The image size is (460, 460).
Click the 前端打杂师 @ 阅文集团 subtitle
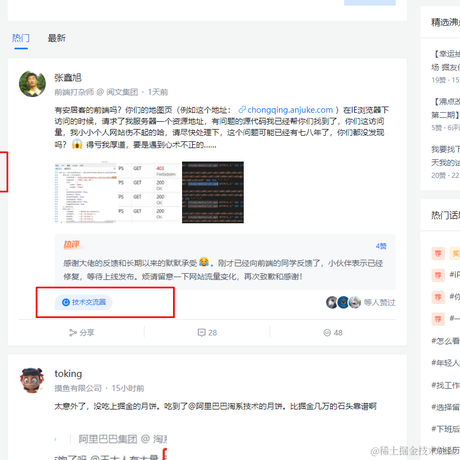[96, 92]
